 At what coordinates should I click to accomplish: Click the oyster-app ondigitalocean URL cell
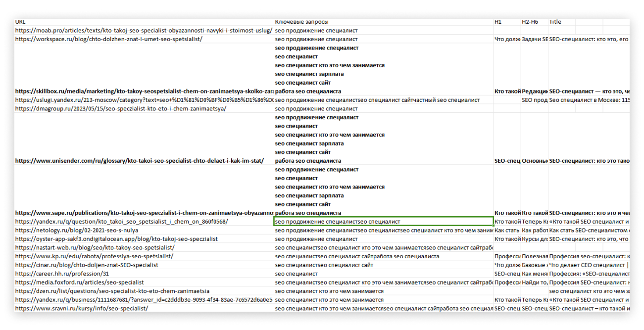point(144,239)
